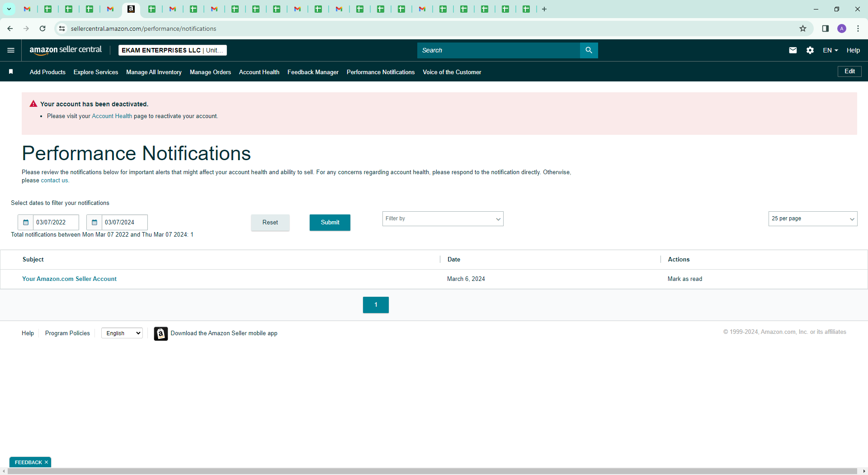Open the Chrome profile avatar
This screenshot has height=475, width=868.
(x=842, y=28)
